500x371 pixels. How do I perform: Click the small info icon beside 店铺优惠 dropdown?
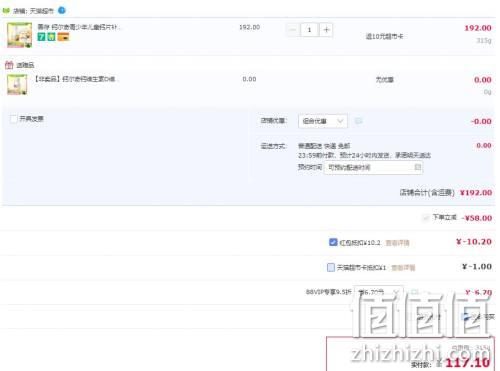coord(358,121)
